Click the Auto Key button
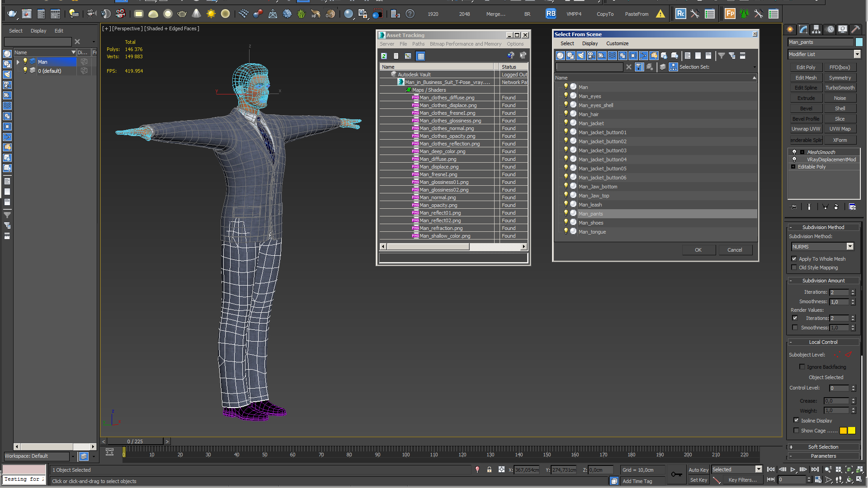 (698, 470)
